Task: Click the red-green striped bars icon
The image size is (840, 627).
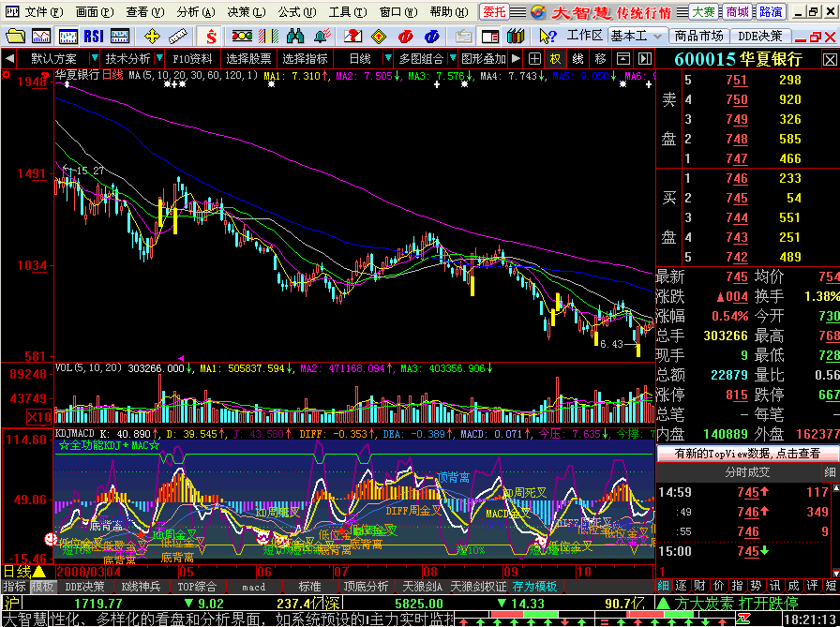Action: pyautogui.click(x=268, y=37)
